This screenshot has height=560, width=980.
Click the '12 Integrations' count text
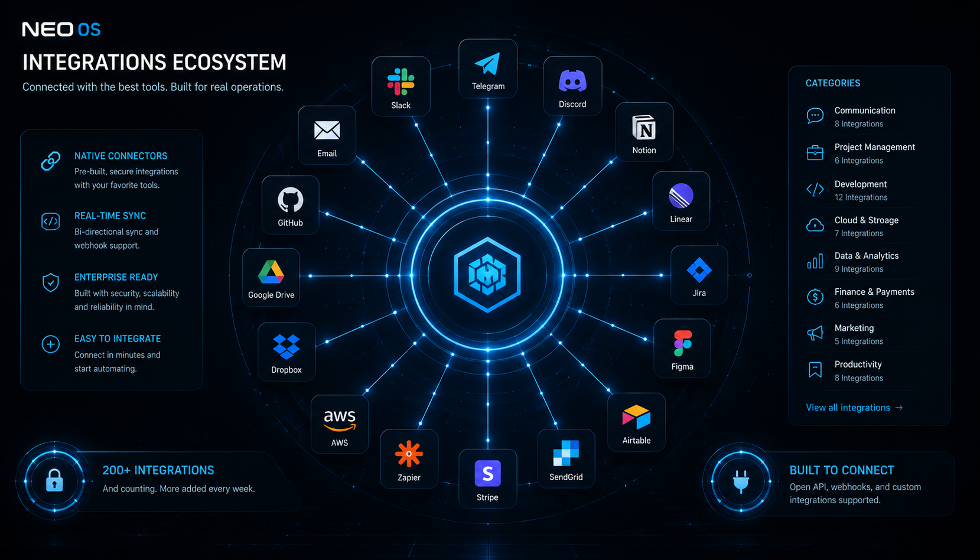click(x=861, y=197)
